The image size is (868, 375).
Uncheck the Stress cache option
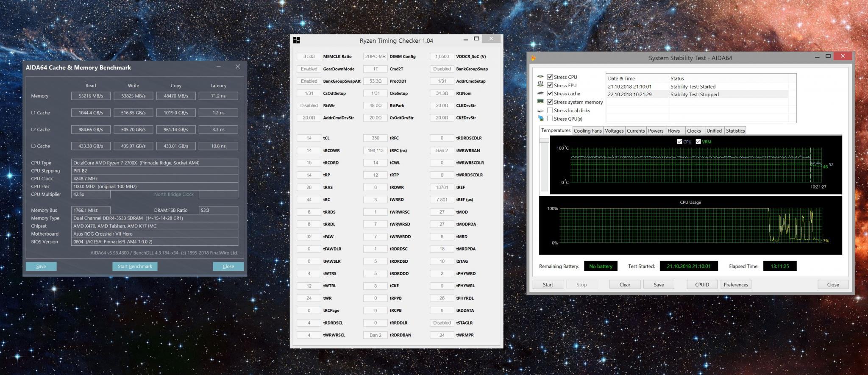[x=550, y=94]
